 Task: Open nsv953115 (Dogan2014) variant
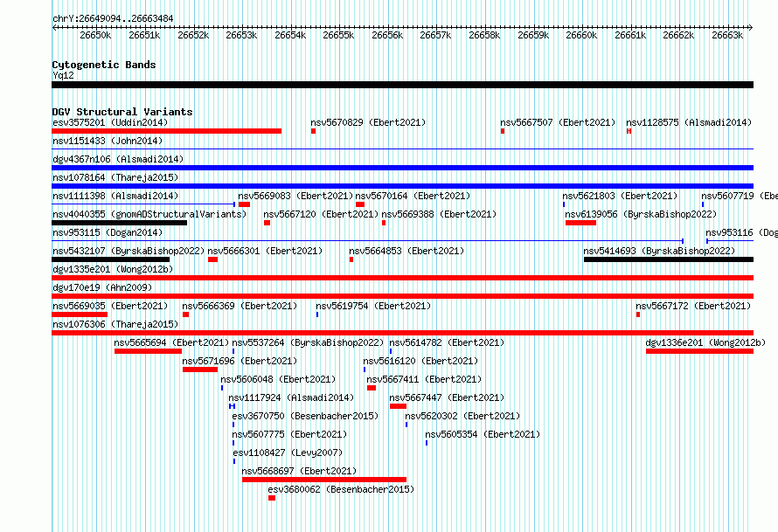click(x=108, y=232)
